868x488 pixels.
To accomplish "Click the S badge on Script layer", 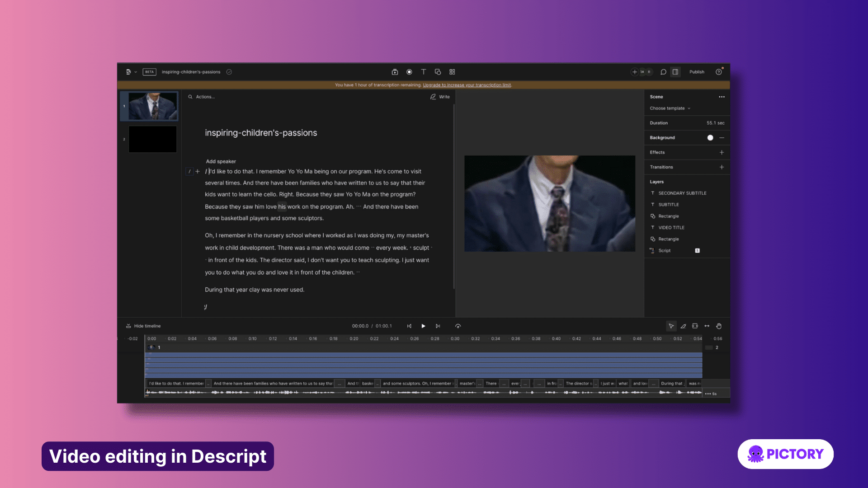I will click(697, 250).
